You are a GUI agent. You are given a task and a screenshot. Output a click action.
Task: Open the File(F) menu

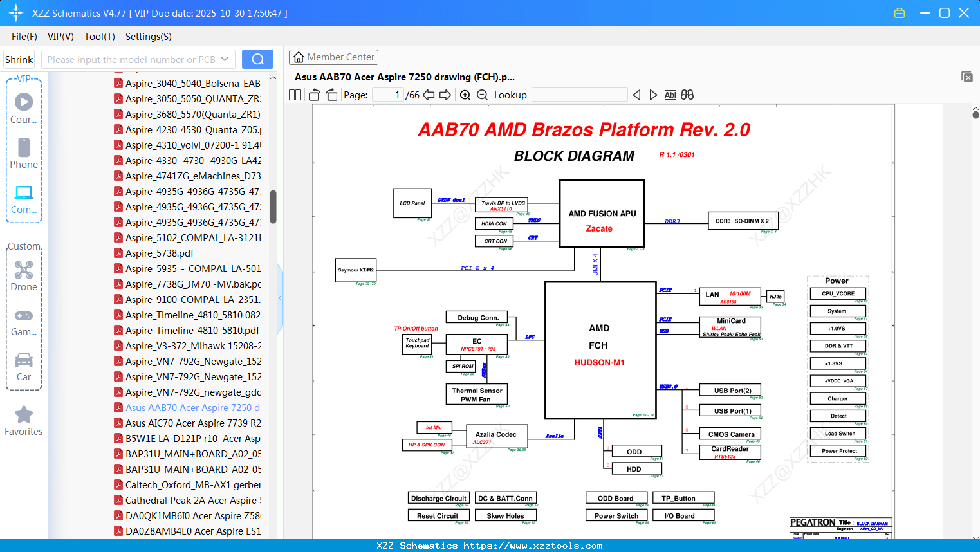click(24, 37)
